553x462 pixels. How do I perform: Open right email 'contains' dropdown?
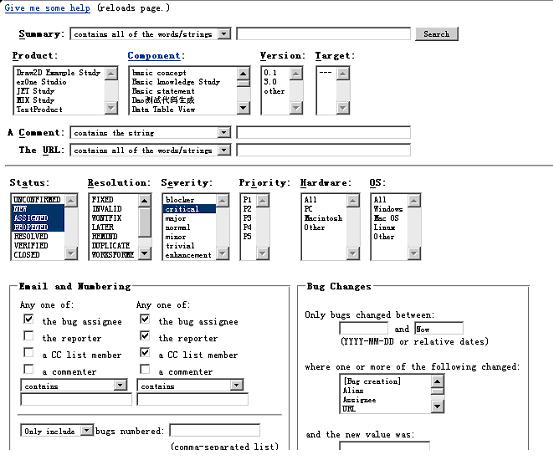click(x=190, y=385)
